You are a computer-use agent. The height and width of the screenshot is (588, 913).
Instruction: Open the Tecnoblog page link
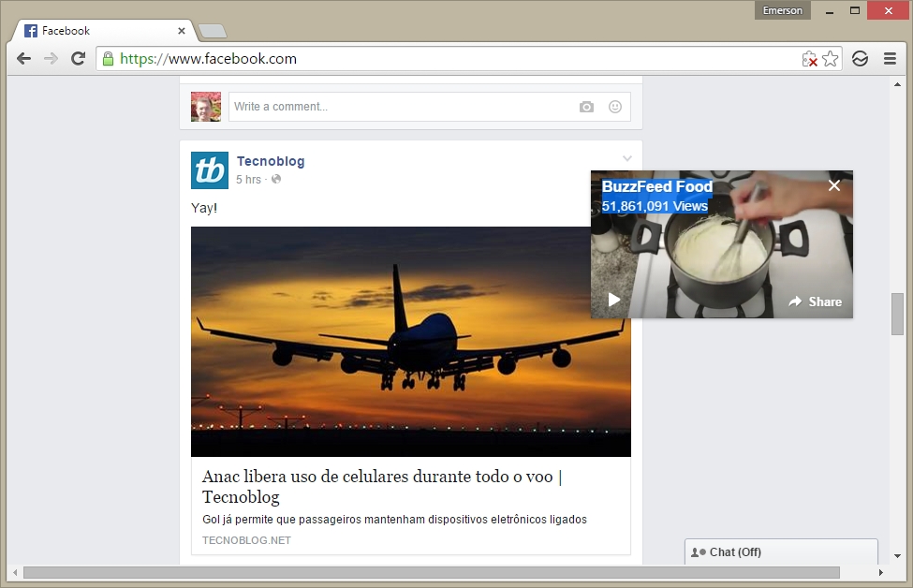tap(271, 161)
